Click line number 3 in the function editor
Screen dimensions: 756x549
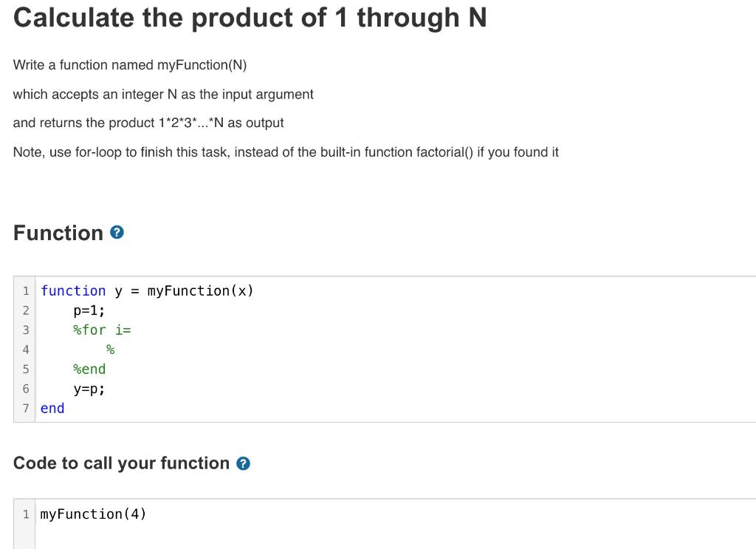pos(26,330)
